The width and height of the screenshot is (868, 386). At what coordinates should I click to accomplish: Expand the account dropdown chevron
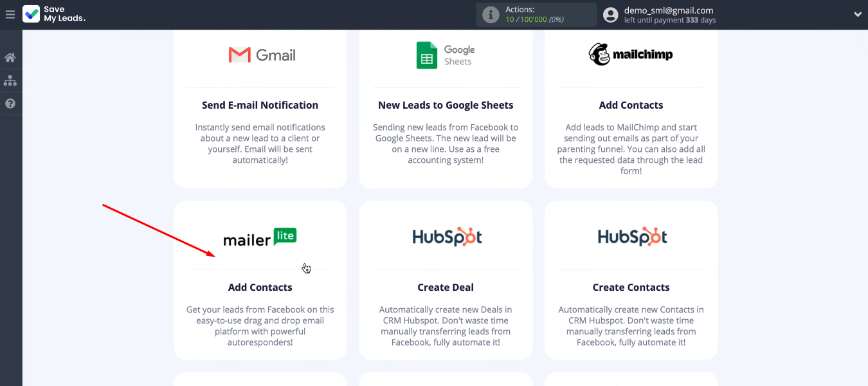pos(857,15)
